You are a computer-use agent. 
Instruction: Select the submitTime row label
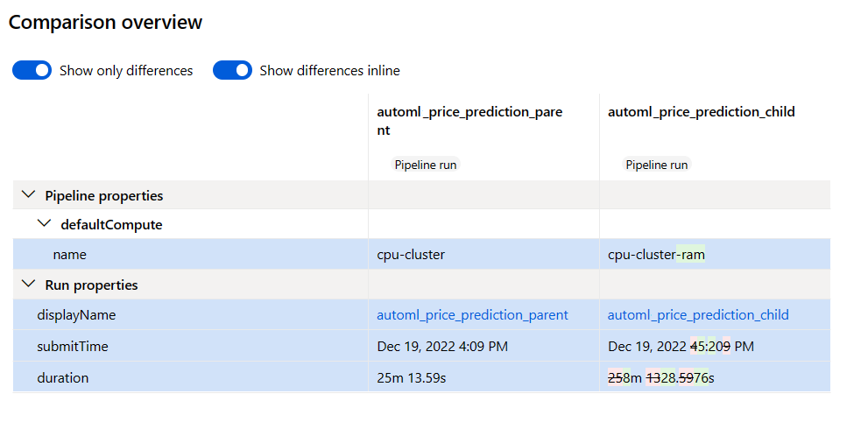click(x=73, y=347)
